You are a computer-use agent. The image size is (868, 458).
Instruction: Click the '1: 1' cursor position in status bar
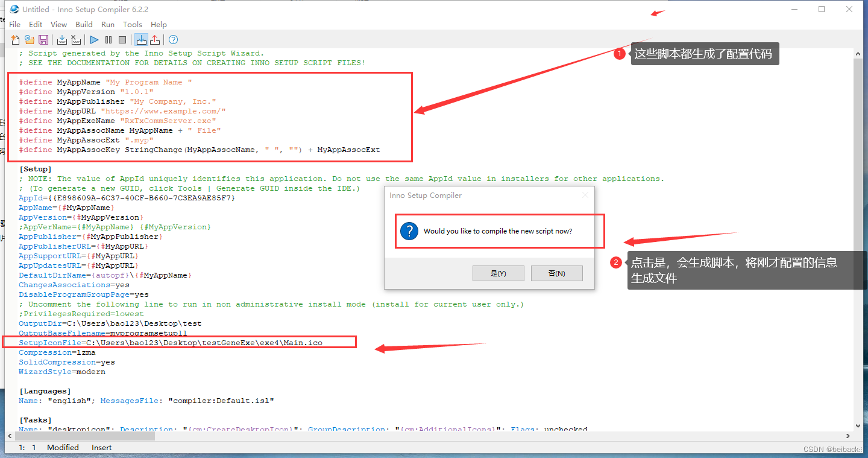click(x=27, y=448)
